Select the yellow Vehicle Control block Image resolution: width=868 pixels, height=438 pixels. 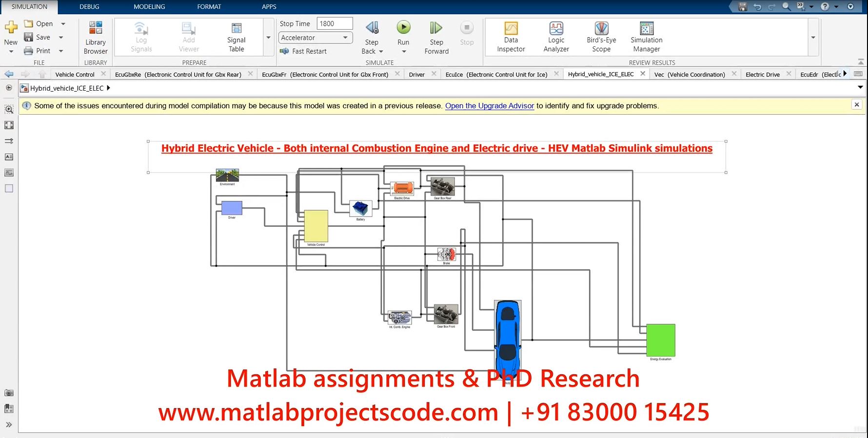[316, 226]
